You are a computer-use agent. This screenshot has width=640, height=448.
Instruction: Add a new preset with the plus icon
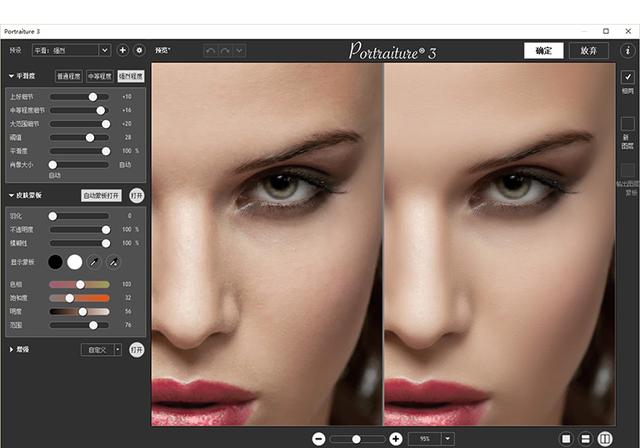click(122, 50)
